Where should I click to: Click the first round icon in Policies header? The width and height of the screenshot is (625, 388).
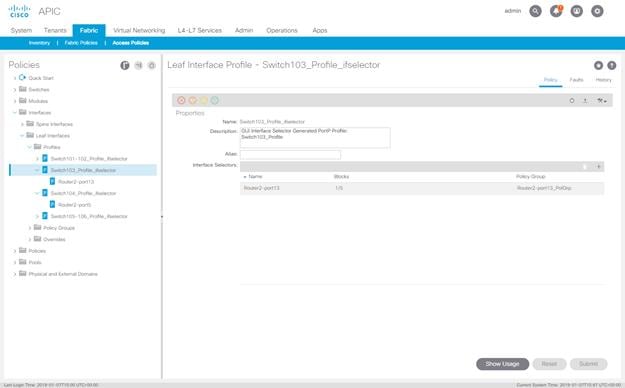(x=125, y=65)
